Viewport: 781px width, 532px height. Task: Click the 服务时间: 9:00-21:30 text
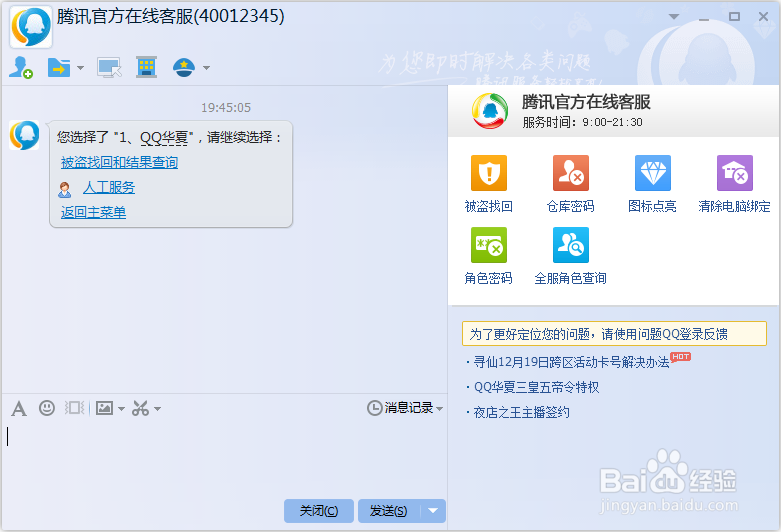(582, 122)
